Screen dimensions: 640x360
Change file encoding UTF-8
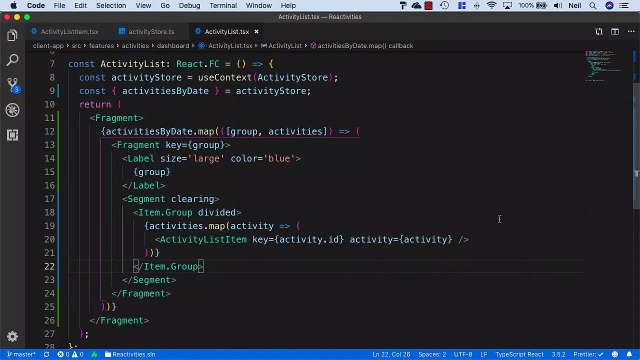(x=463, y=354)
